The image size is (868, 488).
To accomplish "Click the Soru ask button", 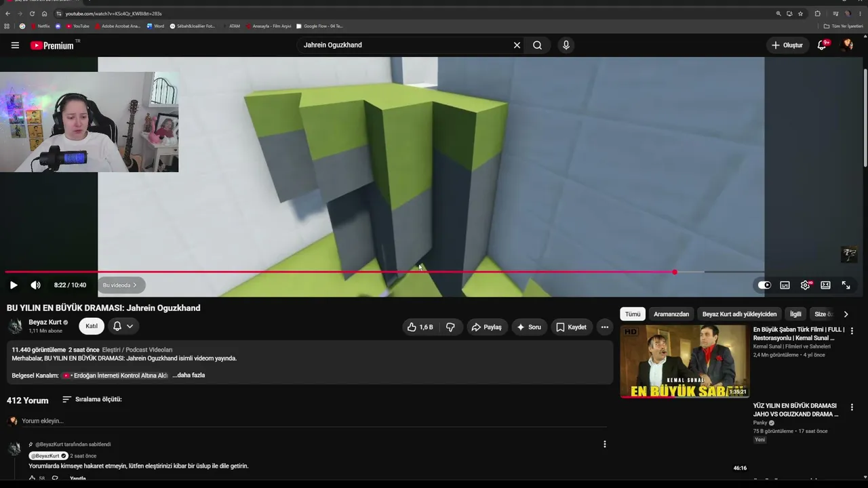I will point(529,327).
